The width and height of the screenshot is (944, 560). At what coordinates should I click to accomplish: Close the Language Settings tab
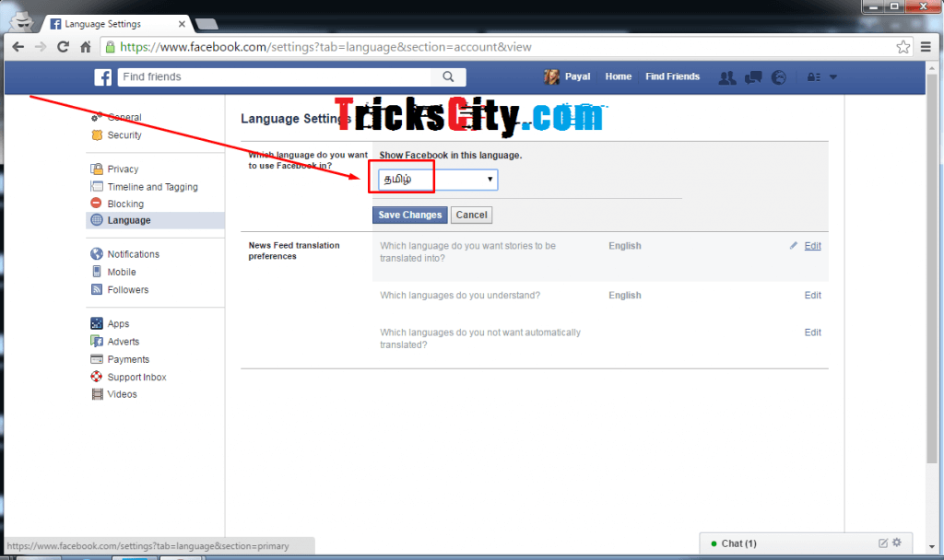pos(182,24)
